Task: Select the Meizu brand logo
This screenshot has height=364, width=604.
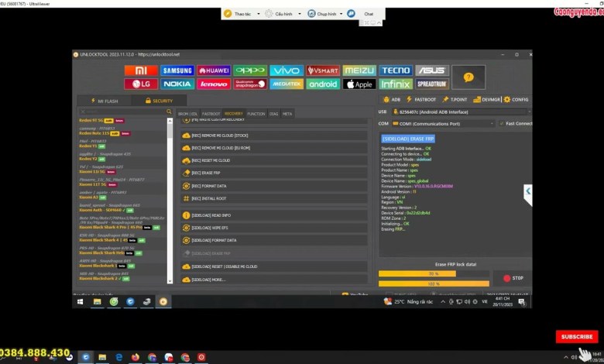Action: click(x=359, y=70)
